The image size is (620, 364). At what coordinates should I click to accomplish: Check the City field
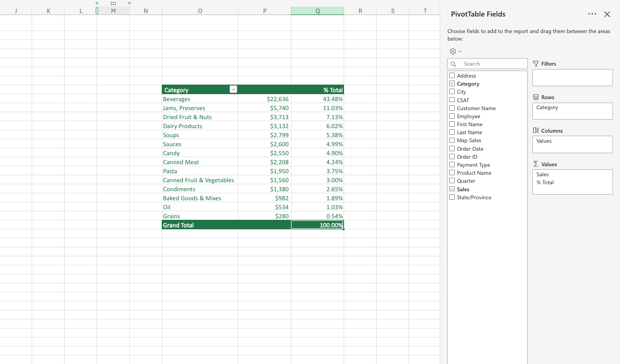(452, 92)
